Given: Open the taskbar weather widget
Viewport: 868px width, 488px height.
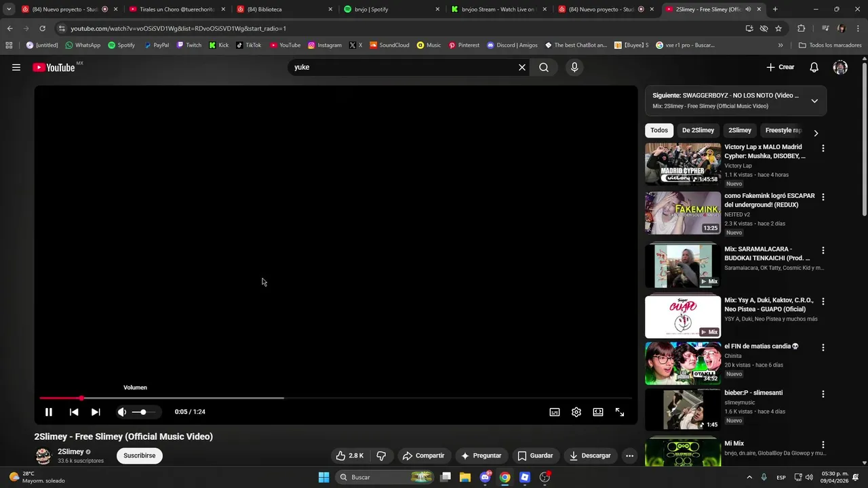Looking at the screenshot, I should 38,477.
